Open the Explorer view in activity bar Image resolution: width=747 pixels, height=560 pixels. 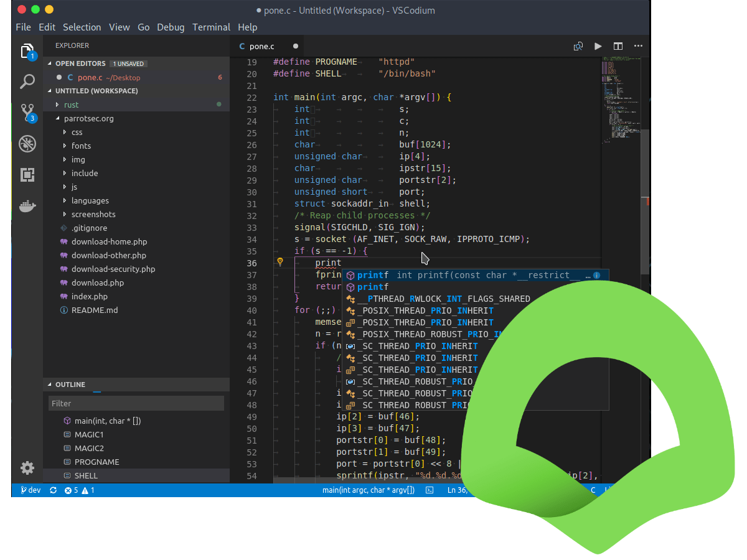click(x=27, y=51)
